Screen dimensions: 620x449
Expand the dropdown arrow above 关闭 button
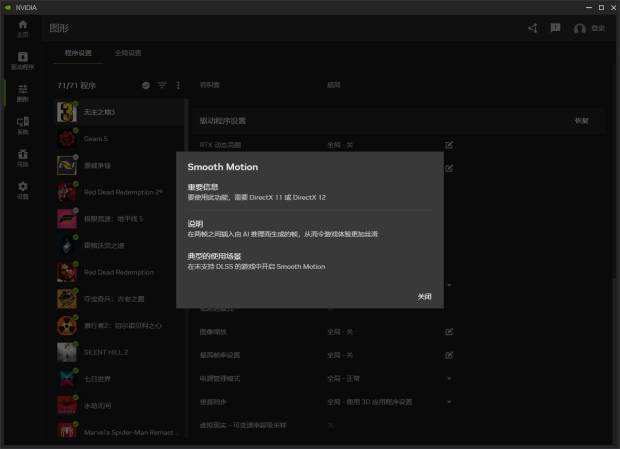point(449,285)
